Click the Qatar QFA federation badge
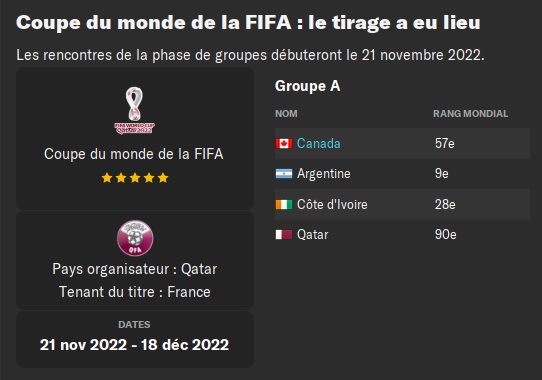Screen dimensions: 542x380 (x=135, y=238)
